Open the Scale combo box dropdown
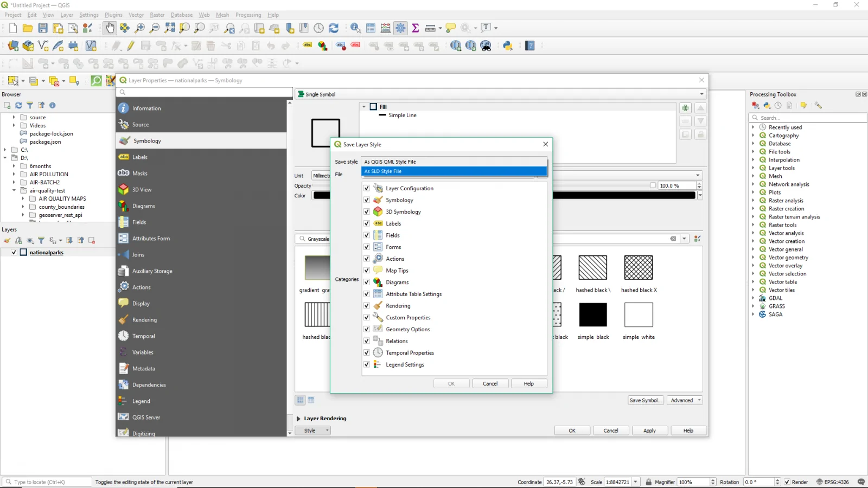Viewport: 868px width, 488px height. pos(635,482)
